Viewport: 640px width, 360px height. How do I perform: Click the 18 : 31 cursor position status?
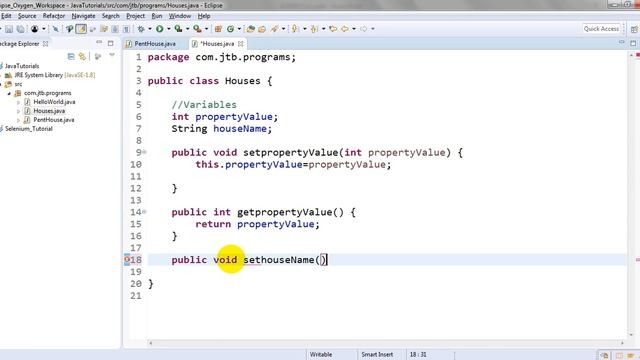tap(418, 355)
